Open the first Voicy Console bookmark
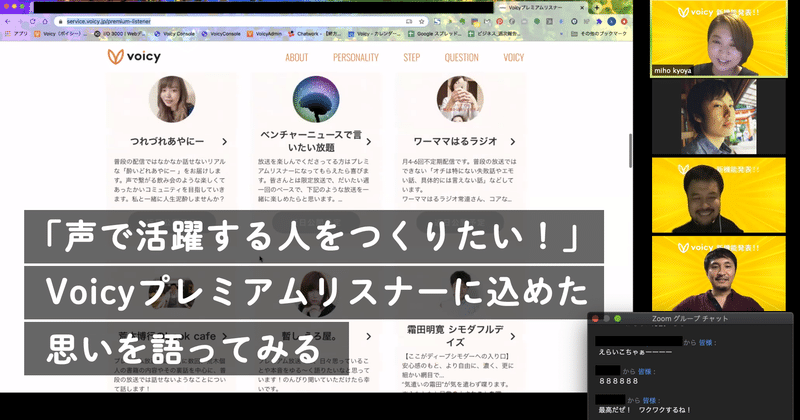Screen dimensions: 800x420 [174, 34]
